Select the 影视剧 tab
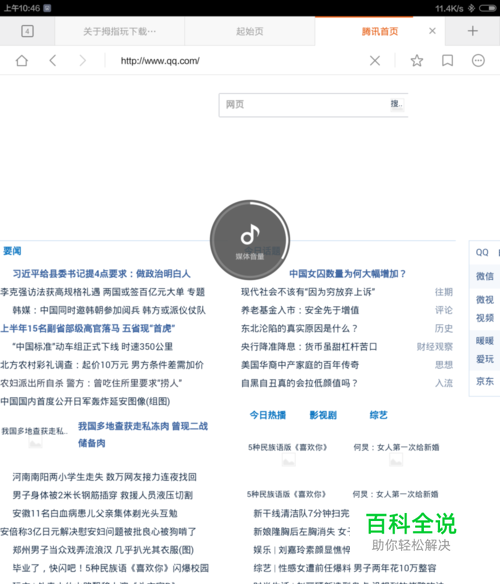500x584 pixels. [x=323, y=415]
